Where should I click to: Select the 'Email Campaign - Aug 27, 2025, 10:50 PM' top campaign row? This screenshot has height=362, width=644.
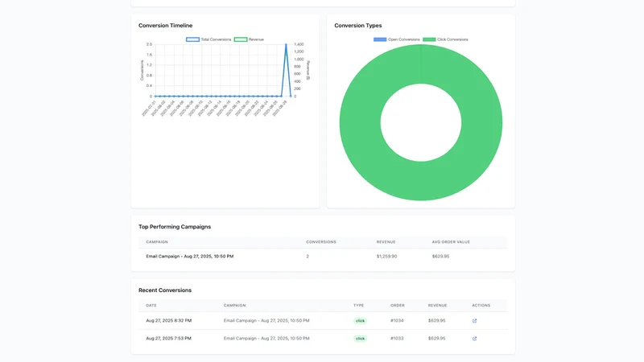pyautogui.click(x=323, y=256)
